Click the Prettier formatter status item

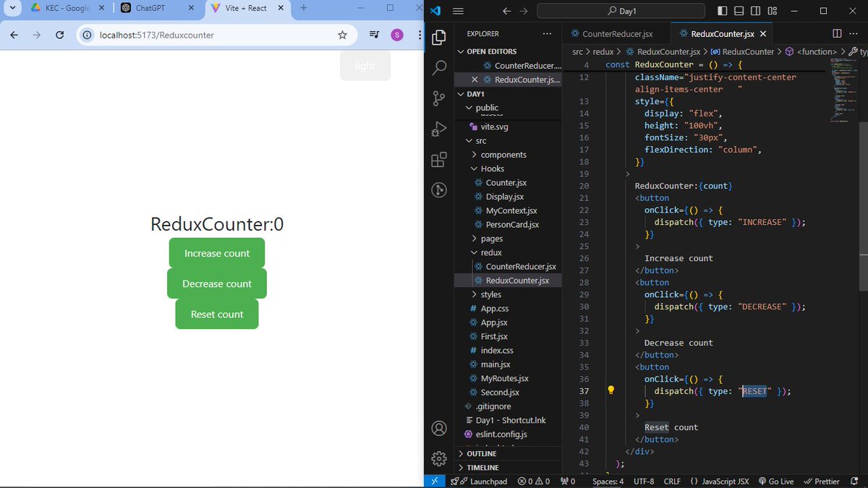pos(822,481)
